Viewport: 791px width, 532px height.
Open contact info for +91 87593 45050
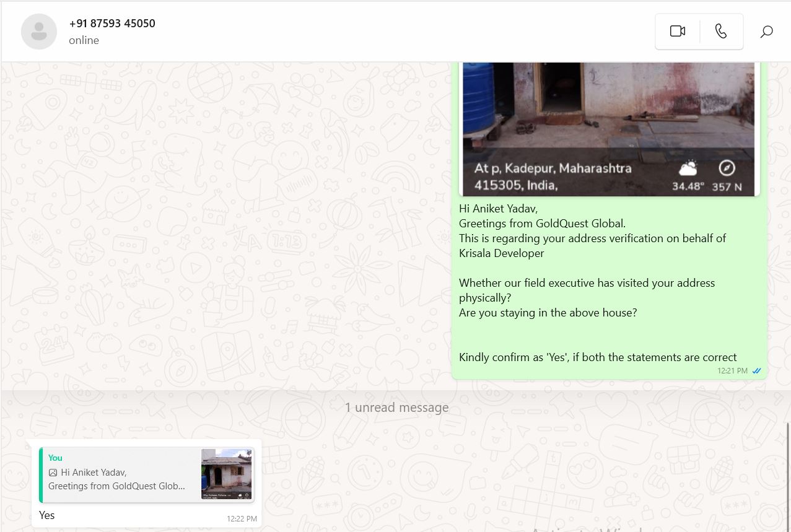(x=112, y=24)
